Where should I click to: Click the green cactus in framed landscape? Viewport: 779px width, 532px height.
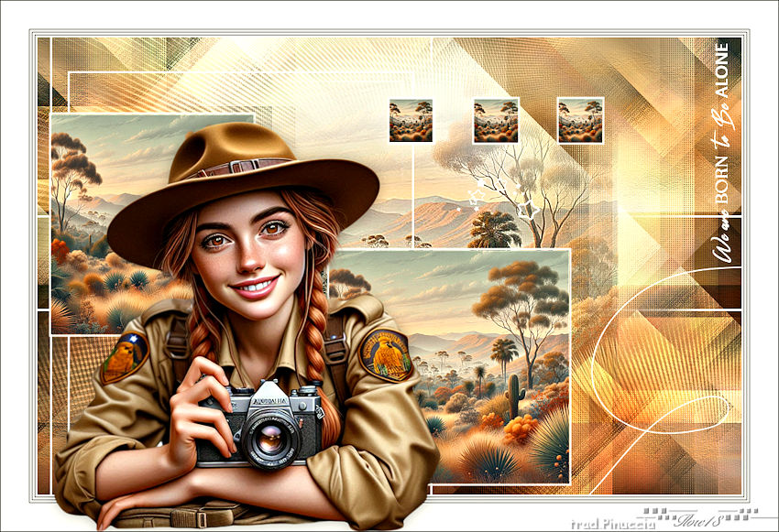(x=515, y=395)
